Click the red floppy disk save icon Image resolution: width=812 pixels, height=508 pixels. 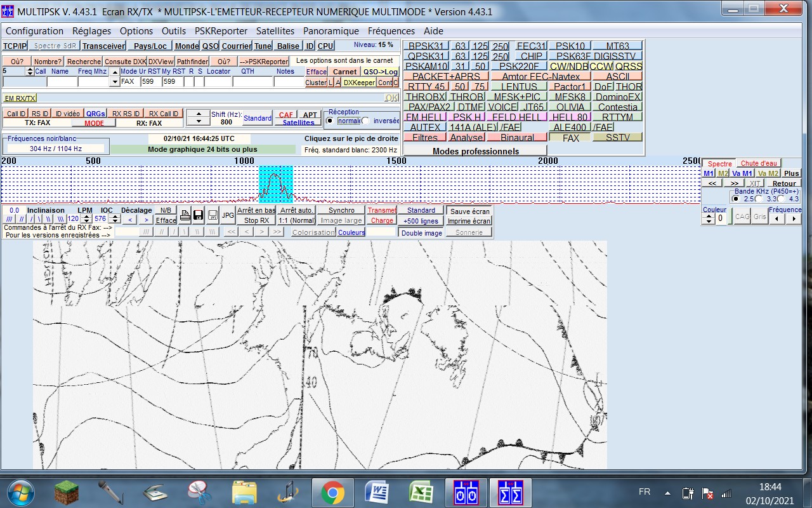coord(198,216)
